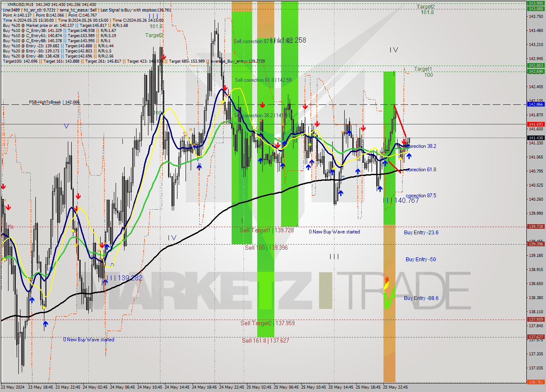Click the black 141.430 current price tag

tap(535, 138)
